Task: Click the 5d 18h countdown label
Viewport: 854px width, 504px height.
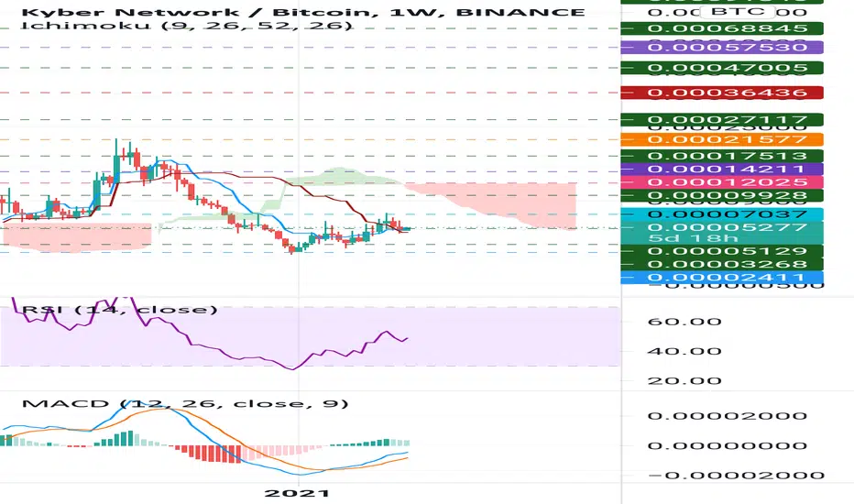Action: [x=693, y=238]
